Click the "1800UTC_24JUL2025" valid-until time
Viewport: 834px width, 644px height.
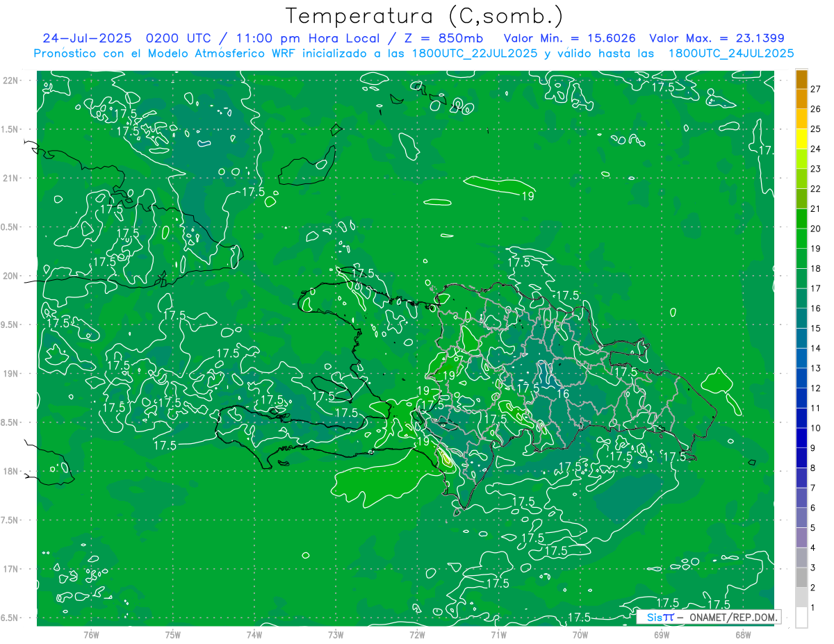coord(731,53)
